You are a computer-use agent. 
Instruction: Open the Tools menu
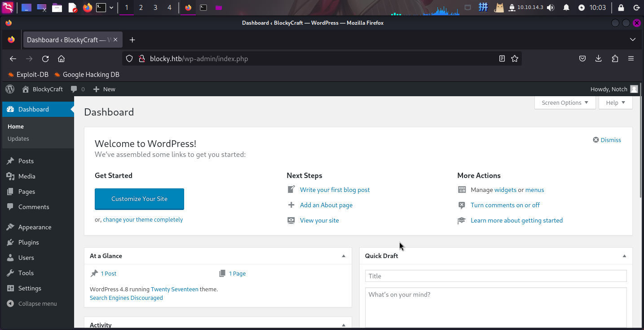26,273
